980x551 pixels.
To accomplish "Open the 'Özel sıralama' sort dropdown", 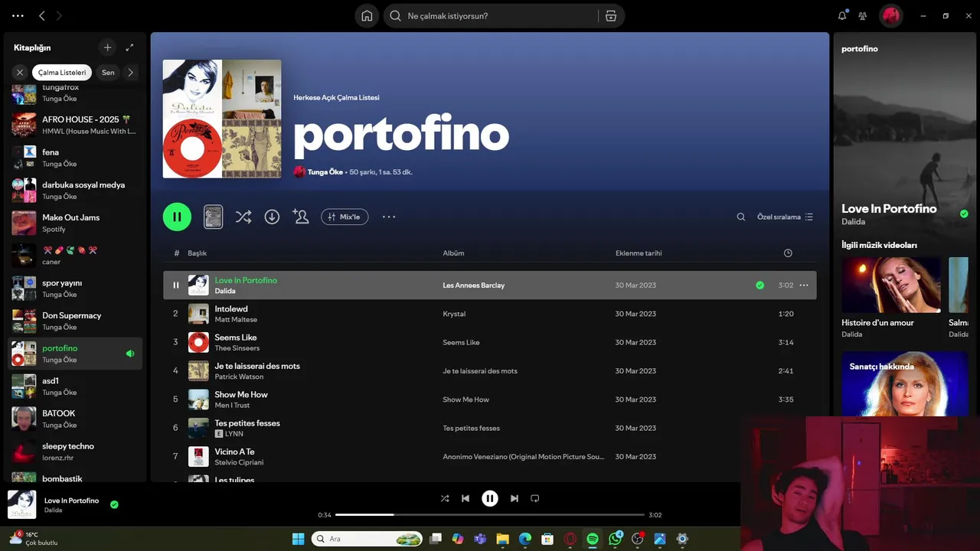I will (785, 217).
